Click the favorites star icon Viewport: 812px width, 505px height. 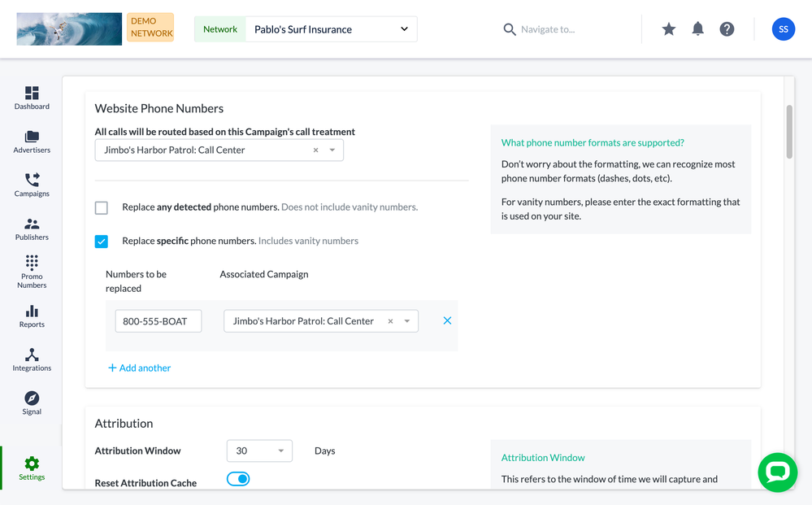(x=668, y=29)
